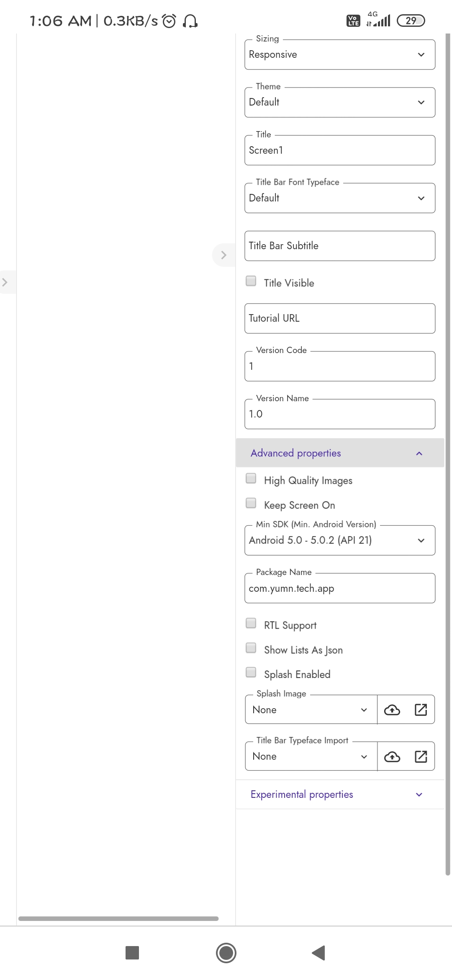Open the Splash Image None dropdown
Image resolution: width=452 pixels, height=980 pixels.
(311, 709)
